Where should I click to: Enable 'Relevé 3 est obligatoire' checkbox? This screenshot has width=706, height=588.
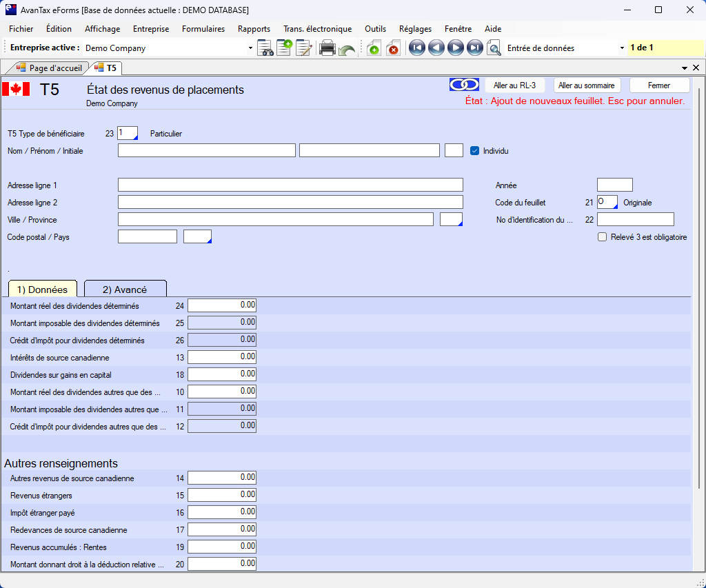tap(602, 237)
